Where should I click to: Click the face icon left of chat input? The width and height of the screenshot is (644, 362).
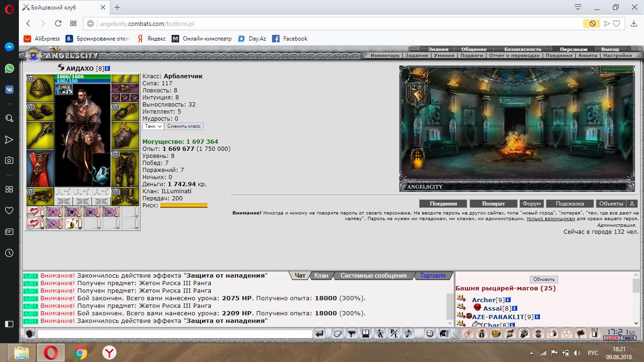click(30, 334)
